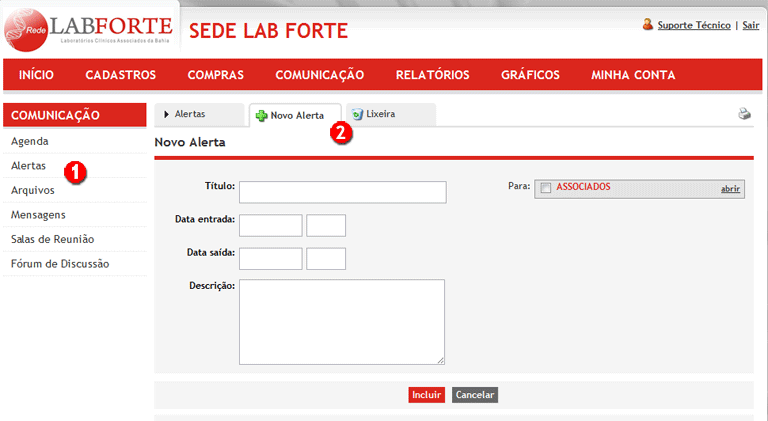This screenshot has width=768, height=421.
Task: Click the arrow beside Alertas tab
Action: click(166, 115)
